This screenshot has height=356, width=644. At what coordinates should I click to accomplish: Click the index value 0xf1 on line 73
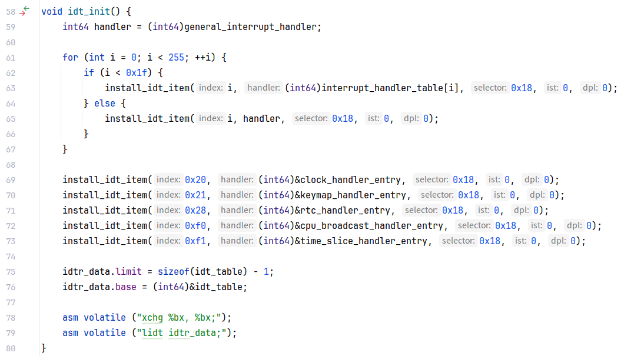(195, 241)
